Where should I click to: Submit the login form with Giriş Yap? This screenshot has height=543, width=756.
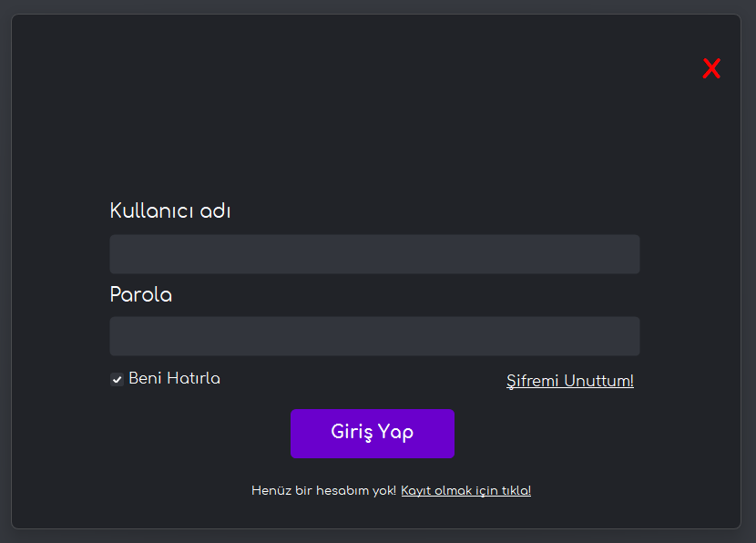372,433
